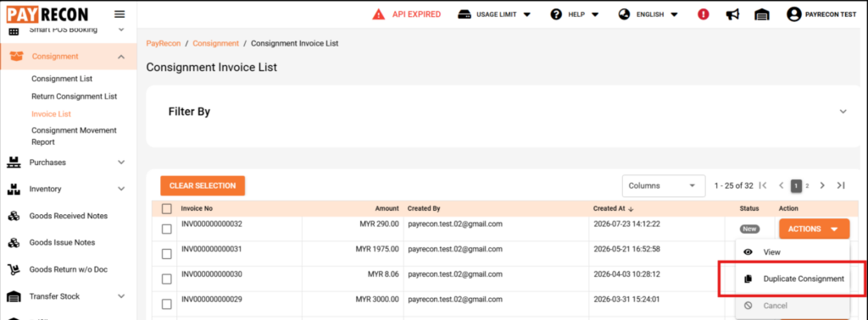Toggle the hamburger sidebar menu icon
The height and width of the screenshot is (320, 868).
tap(119, 14)
